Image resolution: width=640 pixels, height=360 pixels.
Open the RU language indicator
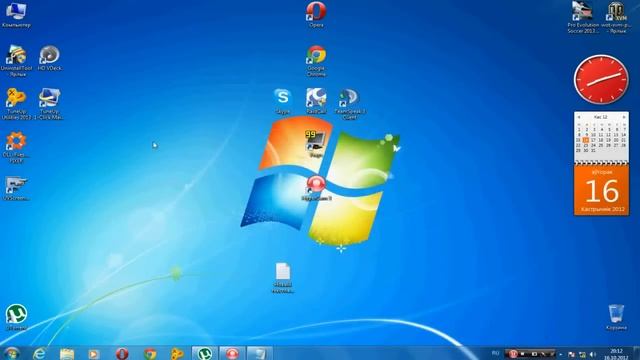[x=495, y=353]
